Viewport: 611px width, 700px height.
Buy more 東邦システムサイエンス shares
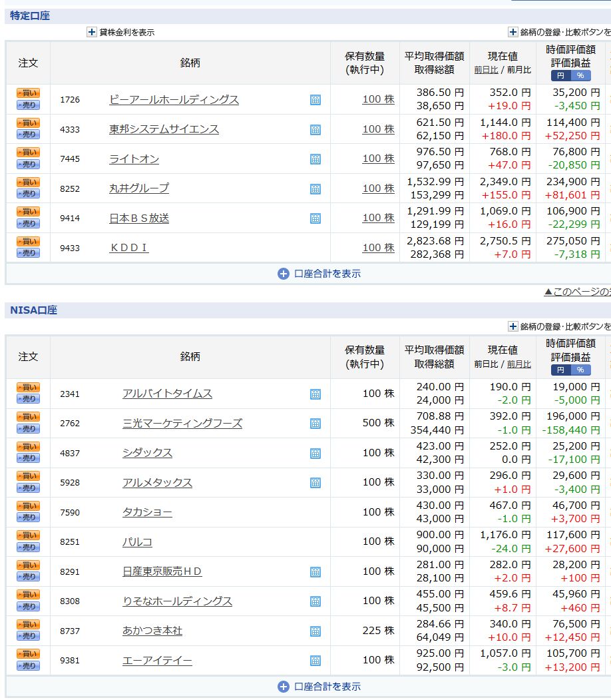click(x=28, y=123)
